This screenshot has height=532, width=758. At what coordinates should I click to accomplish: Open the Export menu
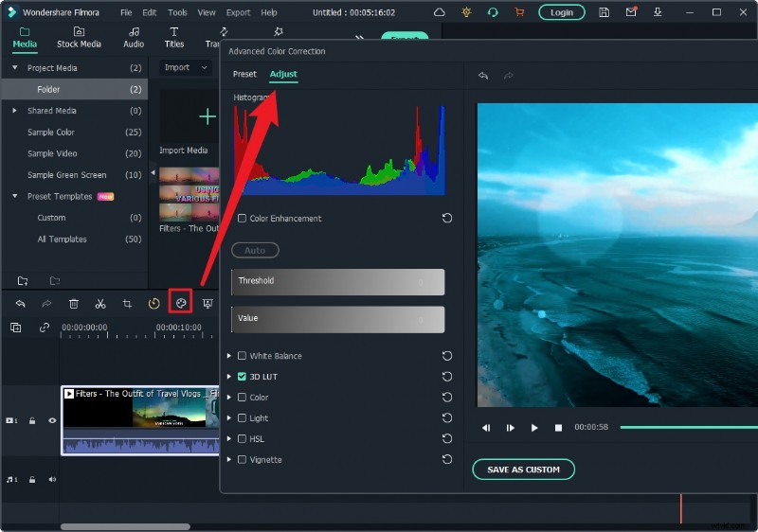[238, 12]
